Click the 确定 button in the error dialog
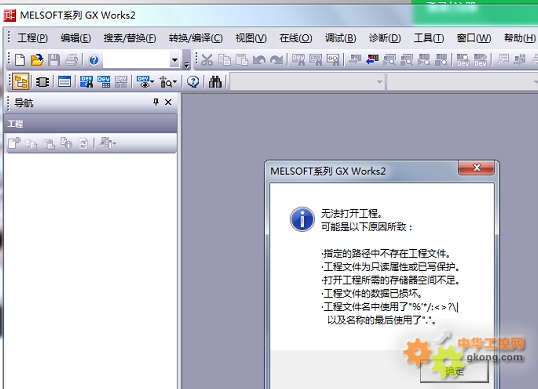 (x=454, y=371)
